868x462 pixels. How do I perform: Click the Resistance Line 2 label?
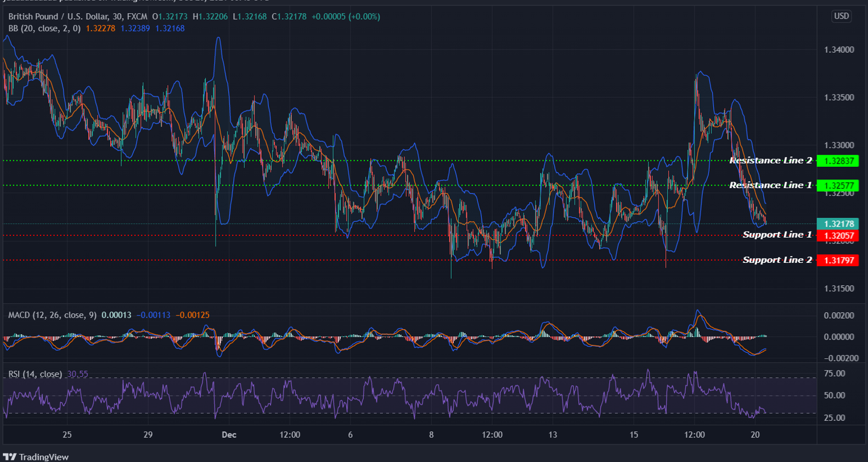click(770, 160)
